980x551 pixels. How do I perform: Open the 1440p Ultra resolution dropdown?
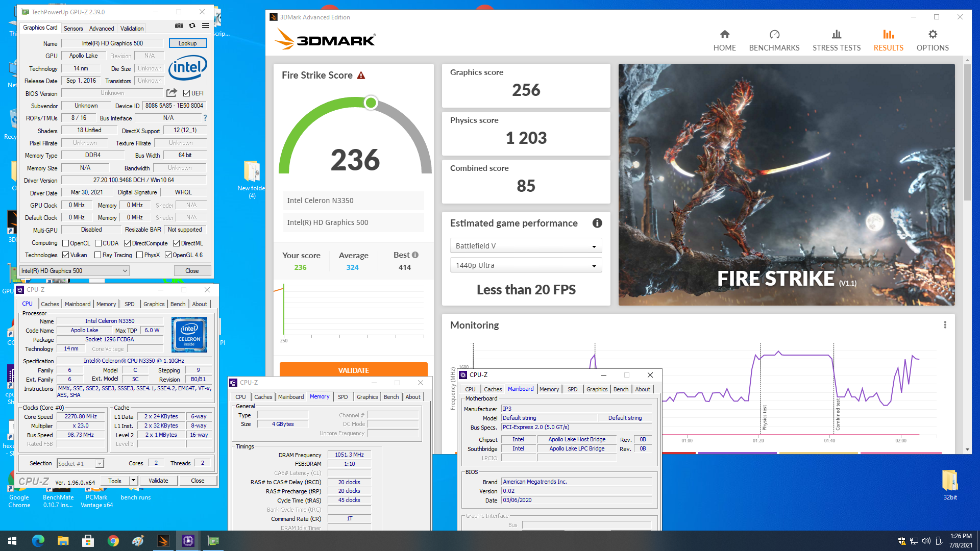tap(526, 265)
